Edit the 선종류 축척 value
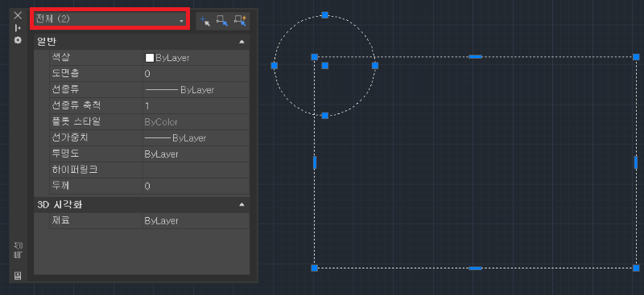Image resolution: width=644 pixels, height=295 pixels. [196, 106]
